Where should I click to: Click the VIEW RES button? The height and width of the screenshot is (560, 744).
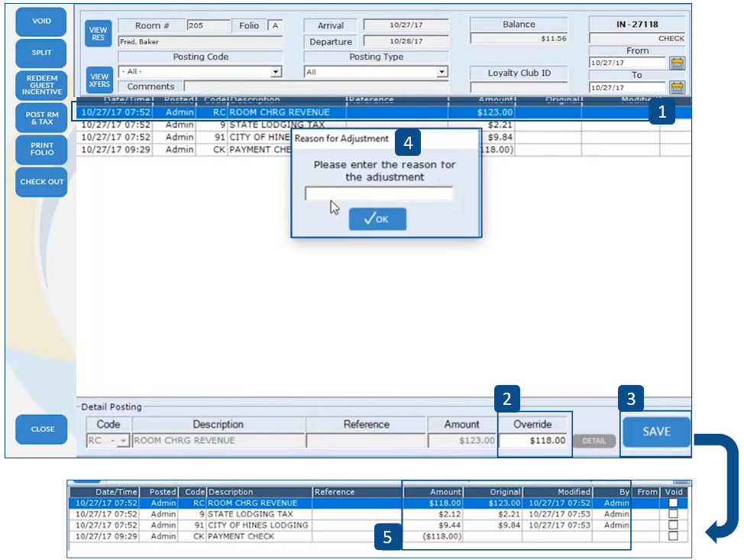[99, 34]
